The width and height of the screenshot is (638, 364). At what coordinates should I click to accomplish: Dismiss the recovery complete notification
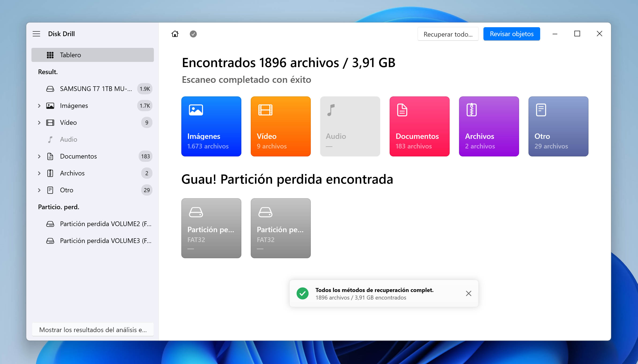(469, 293)
